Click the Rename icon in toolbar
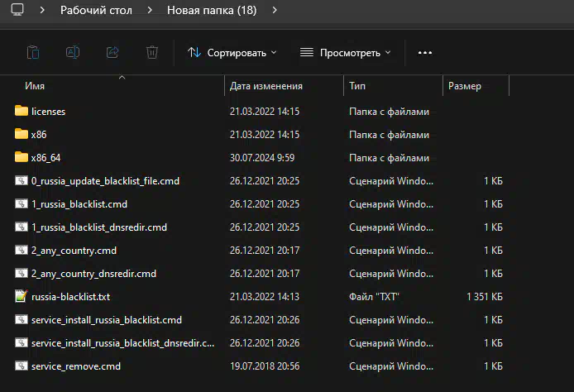 pyautogui.click(x=73, y=52)
